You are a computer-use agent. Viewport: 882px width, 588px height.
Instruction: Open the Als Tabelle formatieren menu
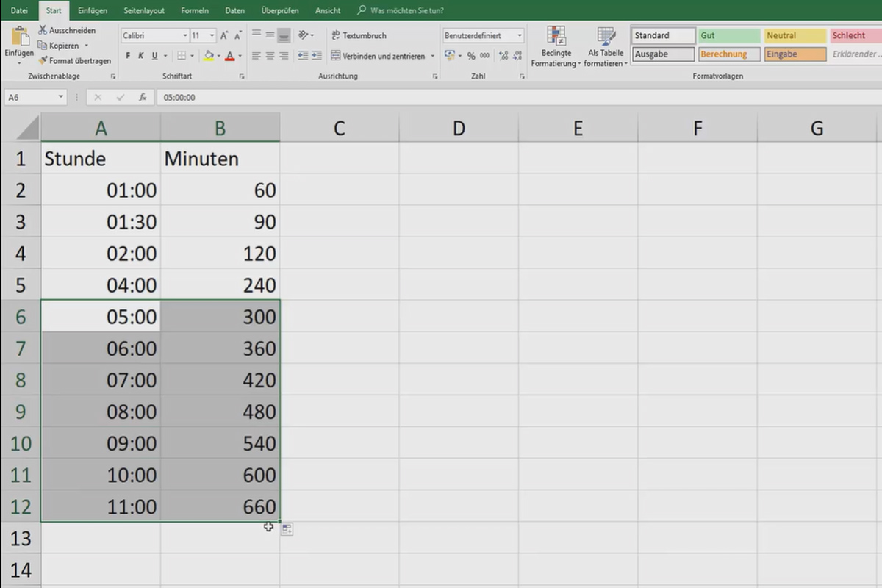pos(606,47)
